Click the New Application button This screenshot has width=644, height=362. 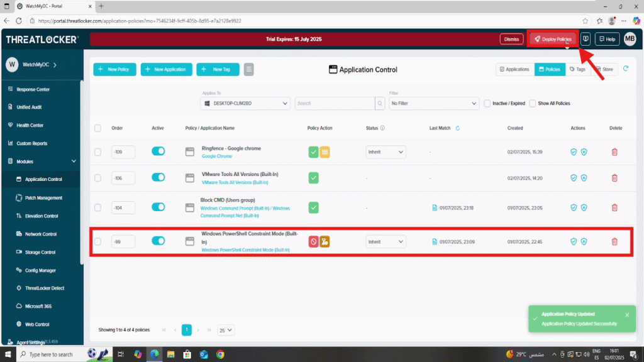(x=166, y=69)
